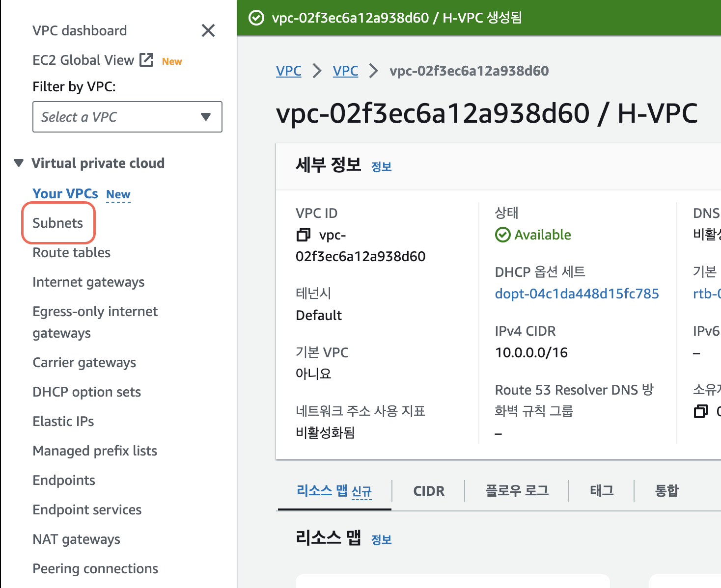Click the vpc-02f3ec6a12a938d60 / H-VPC page title
Image resolution: width=721 pixels, height=588 pixels.
coord(486,113)
